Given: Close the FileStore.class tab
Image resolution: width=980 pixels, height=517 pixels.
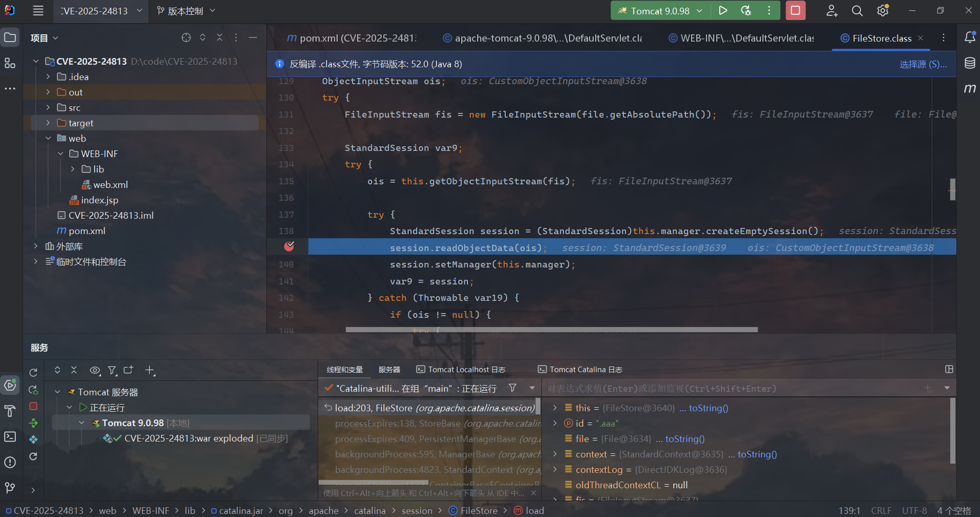Looking at the screenshot, I should click(x=920, y=38).
